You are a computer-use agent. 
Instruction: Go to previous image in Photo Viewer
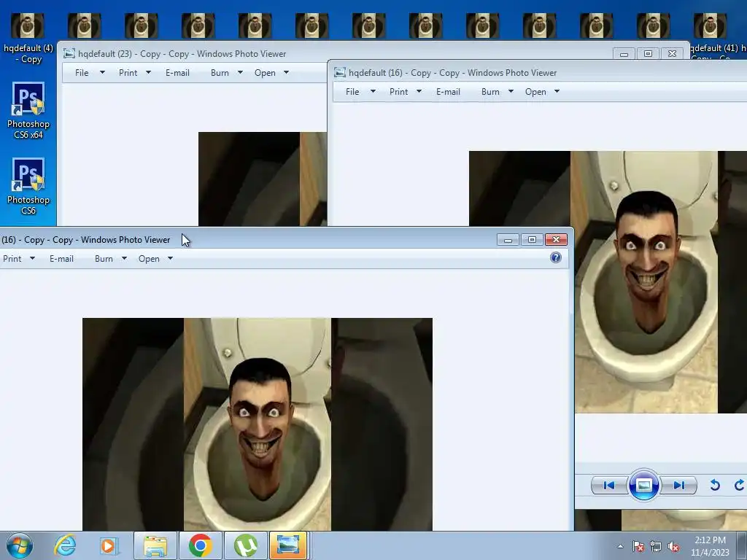coord(609,485)
